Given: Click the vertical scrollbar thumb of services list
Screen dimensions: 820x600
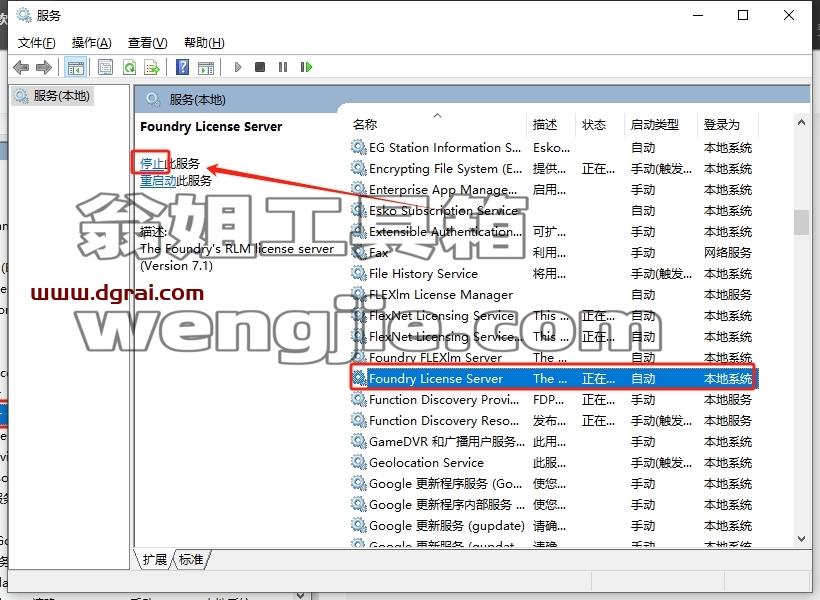Looking at the screenshot, I should pos(801,222).
